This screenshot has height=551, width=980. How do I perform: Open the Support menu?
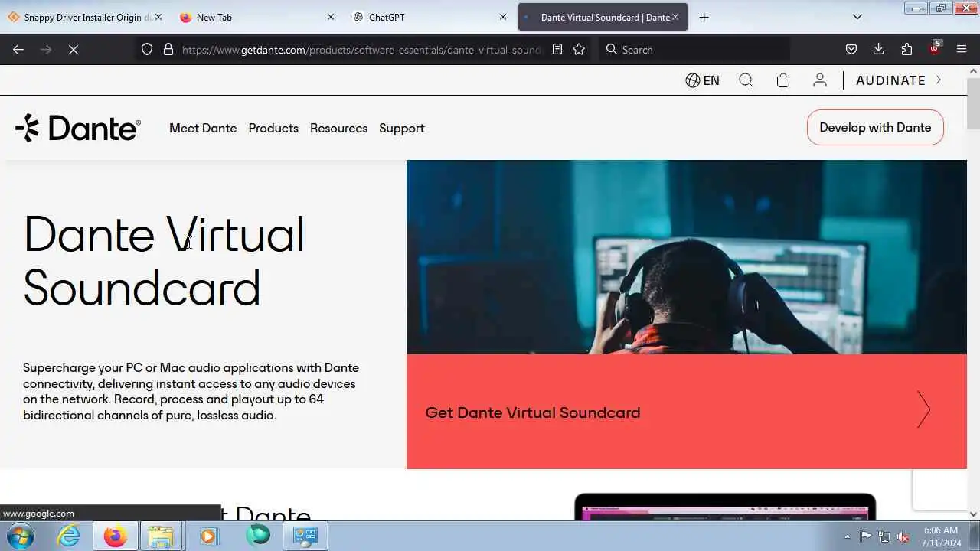[x=401, y=128]
